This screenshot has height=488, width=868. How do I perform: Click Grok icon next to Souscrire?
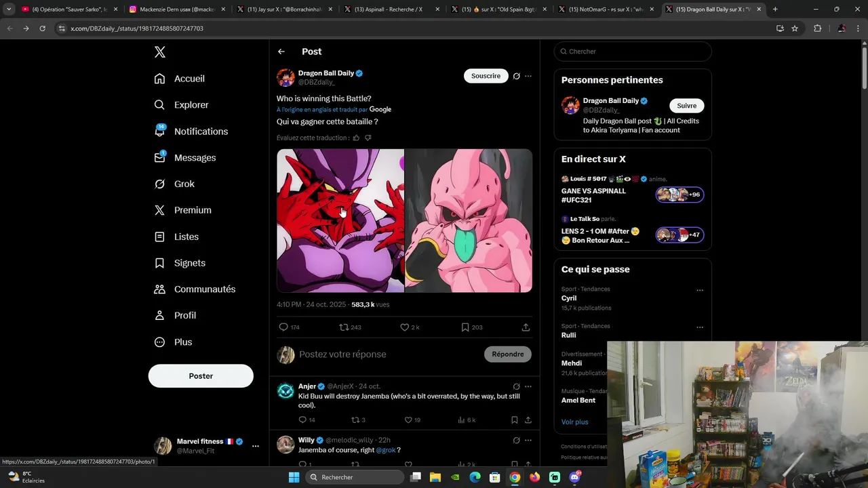[x=517, y=76]
